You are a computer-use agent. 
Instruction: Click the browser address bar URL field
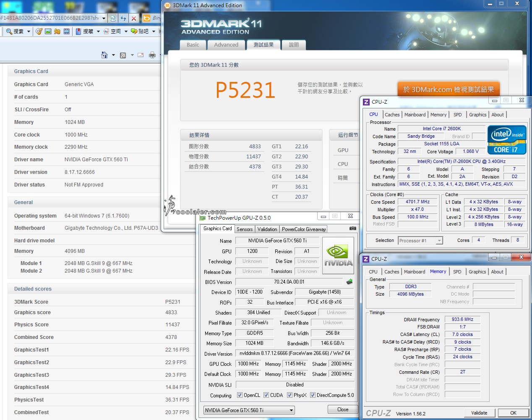pos(50,18)
